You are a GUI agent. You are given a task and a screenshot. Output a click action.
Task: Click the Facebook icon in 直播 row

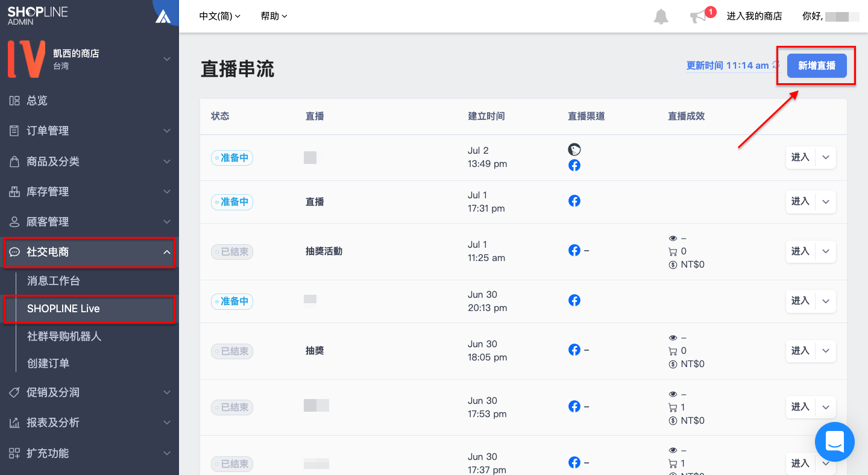pos(574,201)
